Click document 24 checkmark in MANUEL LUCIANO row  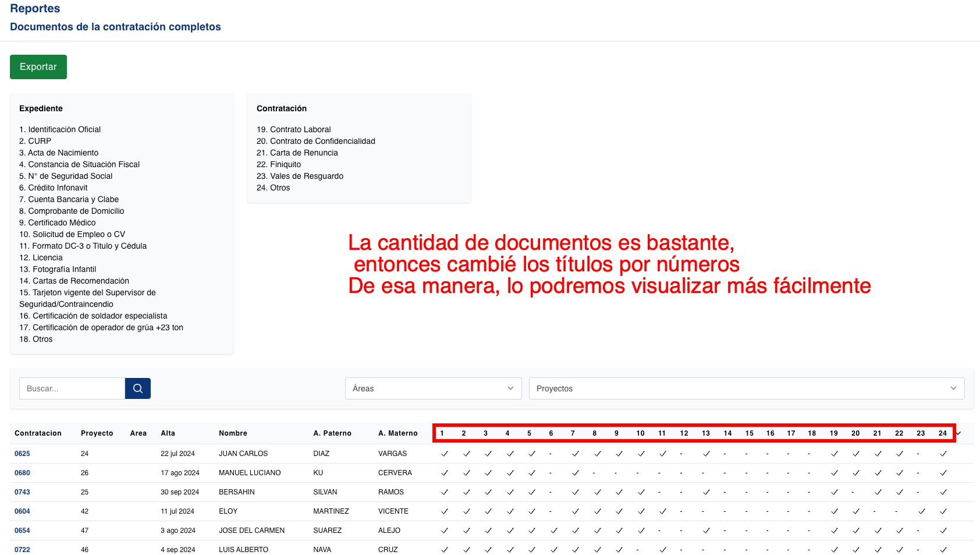click(x=943, y=472)
